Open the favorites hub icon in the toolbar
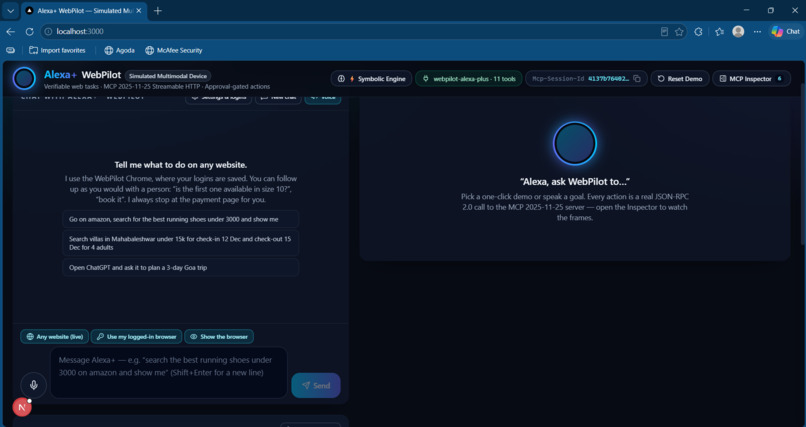The width and height of the screenshot is (806, 427). tap(719, 31)
